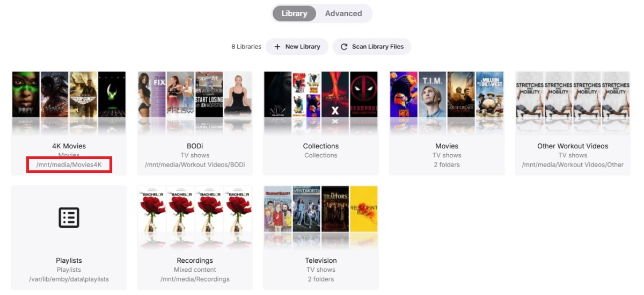Click the Playlists library title
The width and height of the screenshot is (644, 295).
click(69, 261)
